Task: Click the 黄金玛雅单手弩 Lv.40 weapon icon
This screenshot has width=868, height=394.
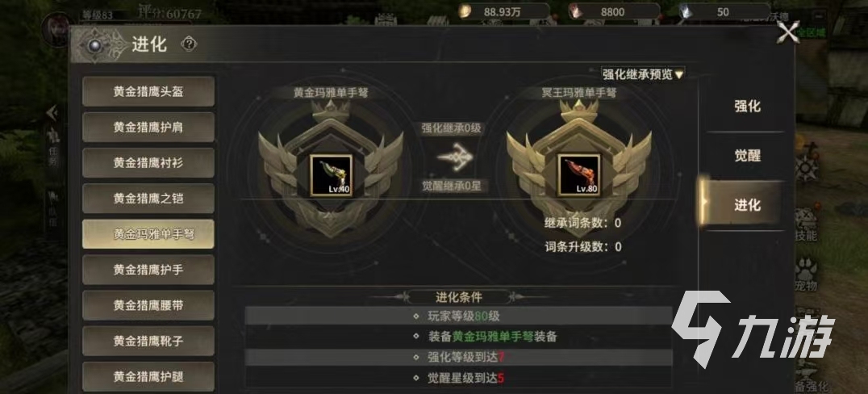Action: point(331,175)
